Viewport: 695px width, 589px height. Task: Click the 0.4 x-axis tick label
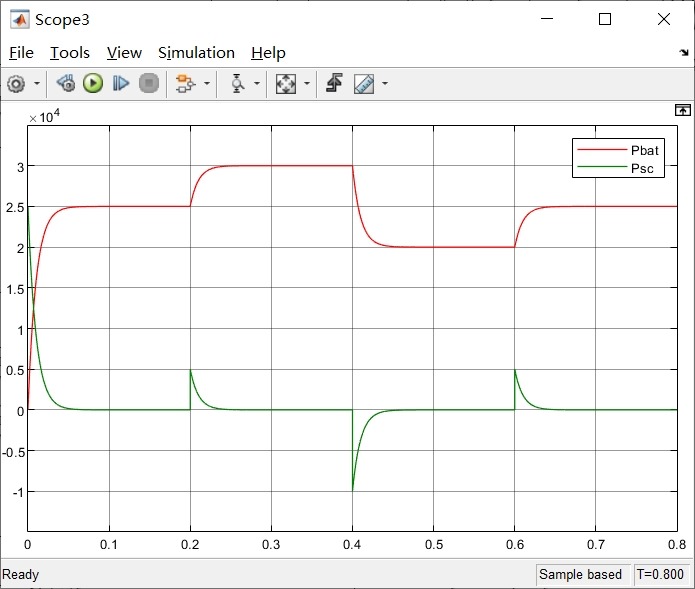point(352,545)
